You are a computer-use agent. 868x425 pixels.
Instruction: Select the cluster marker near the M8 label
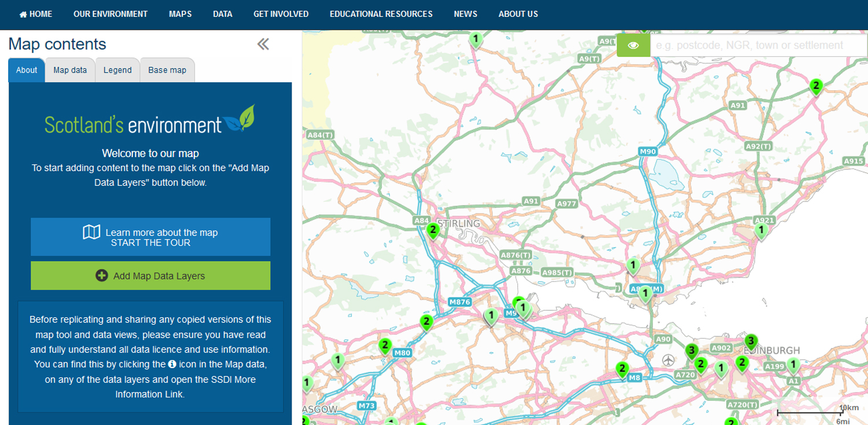[622, 368]
